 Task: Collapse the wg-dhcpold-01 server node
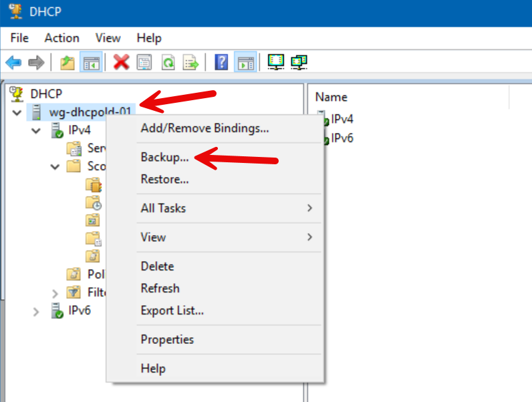17,112
